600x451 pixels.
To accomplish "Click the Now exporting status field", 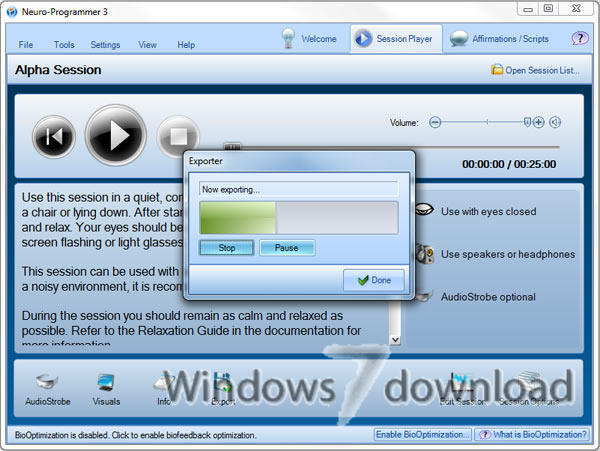I will (x=298, y=189).
